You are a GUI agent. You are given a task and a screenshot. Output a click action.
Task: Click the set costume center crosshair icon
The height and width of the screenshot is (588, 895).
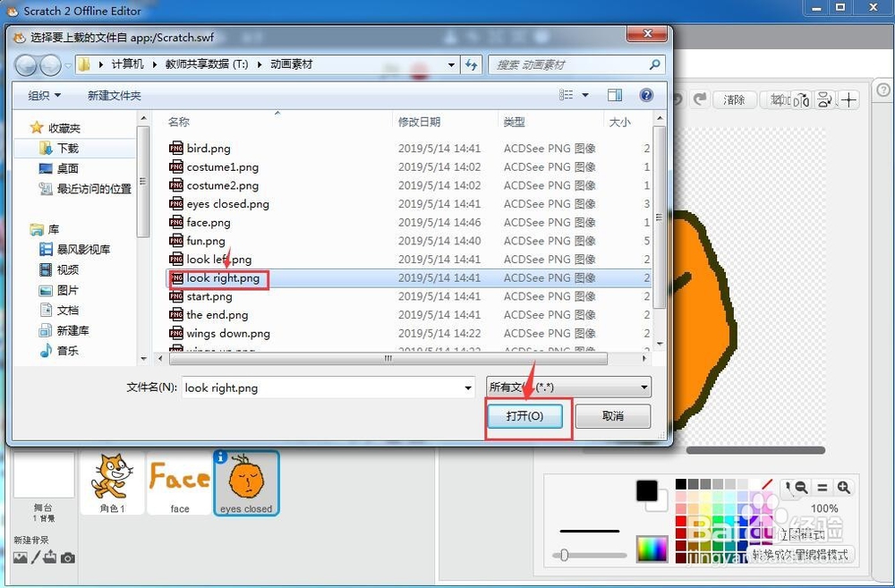point(848,100)
